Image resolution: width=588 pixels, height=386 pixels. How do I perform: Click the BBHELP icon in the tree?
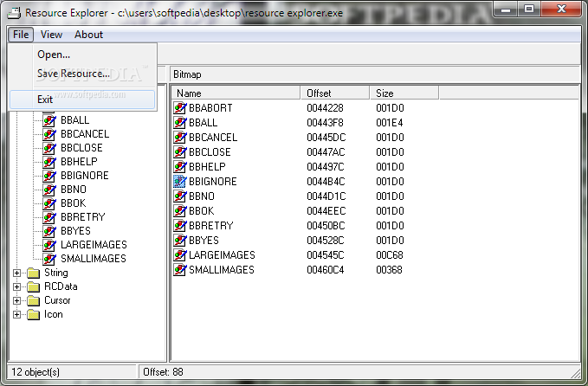(x=49, y=162)
